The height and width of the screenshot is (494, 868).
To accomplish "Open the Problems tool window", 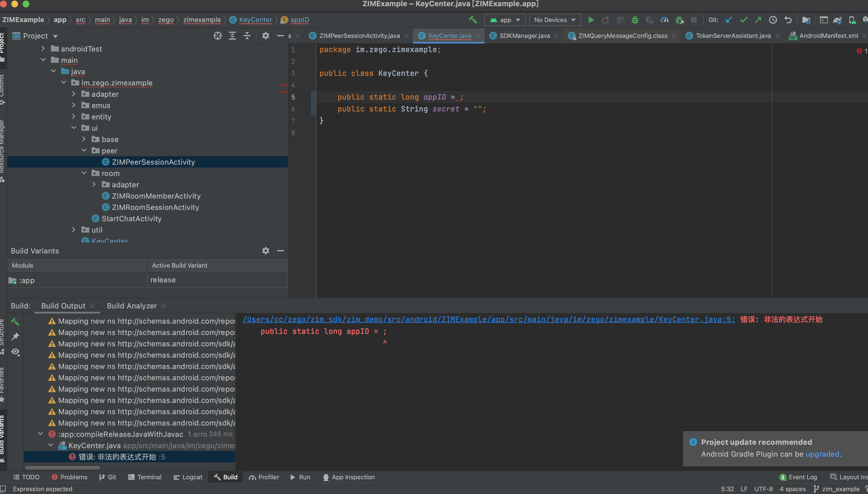I will (x=69, y=477).
